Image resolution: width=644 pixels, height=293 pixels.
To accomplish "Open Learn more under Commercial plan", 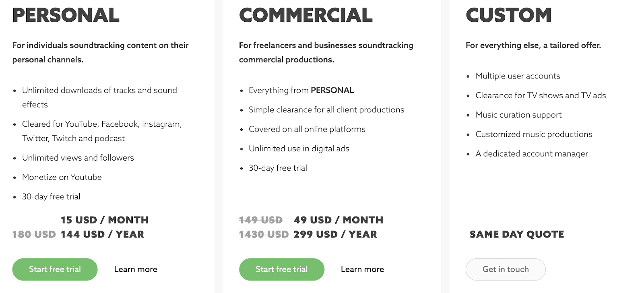I will point(362,269).
